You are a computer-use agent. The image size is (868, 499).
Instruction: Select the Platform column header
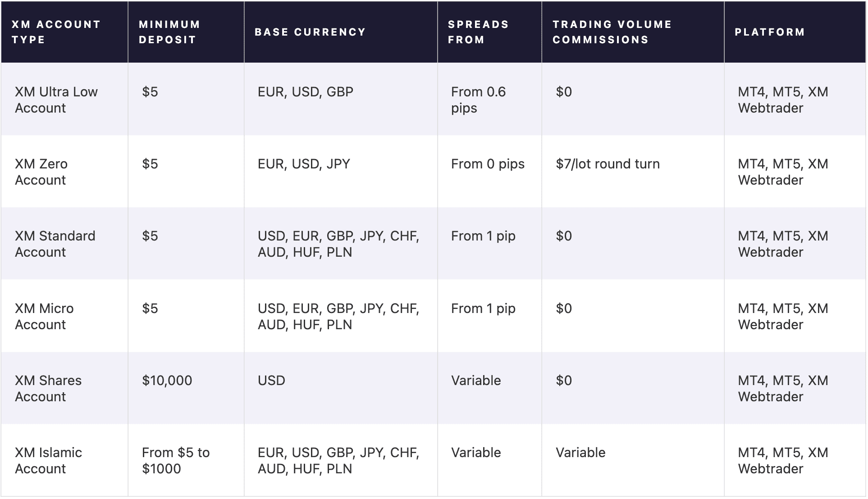pyautogui.click(x=770, y=32)
